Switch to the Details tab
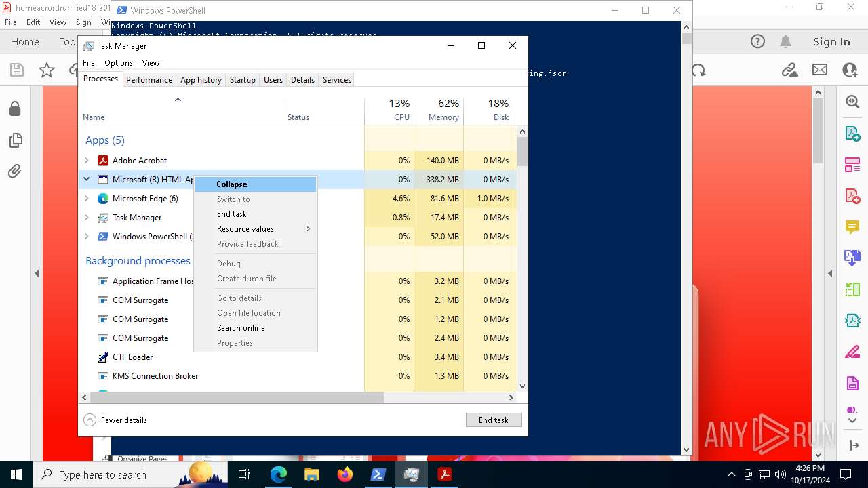 pos(302,80)
